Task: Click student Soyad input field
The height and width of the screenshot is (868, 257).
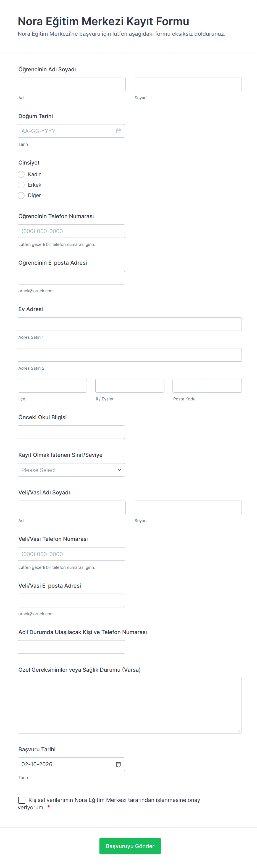Action: [188, 85]
